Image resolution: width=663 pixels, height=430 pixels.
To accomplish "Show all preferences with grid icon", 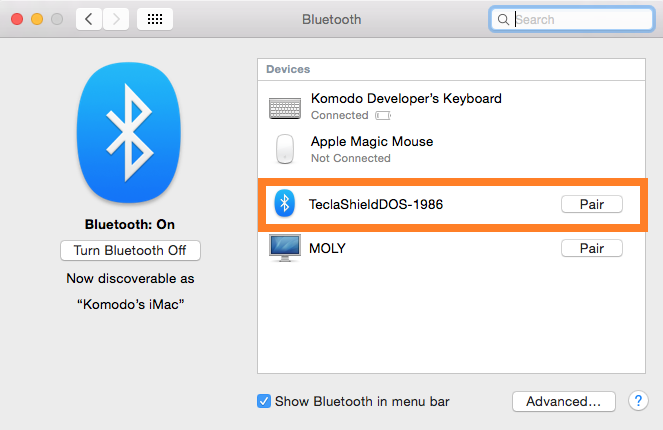I will click(157, 19).
